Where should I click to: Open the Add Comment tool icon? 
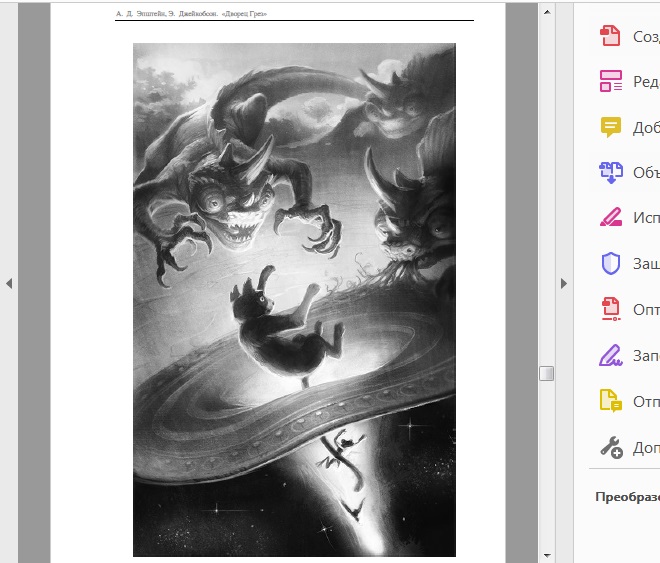pyautogui.click(x=611, y=127)
